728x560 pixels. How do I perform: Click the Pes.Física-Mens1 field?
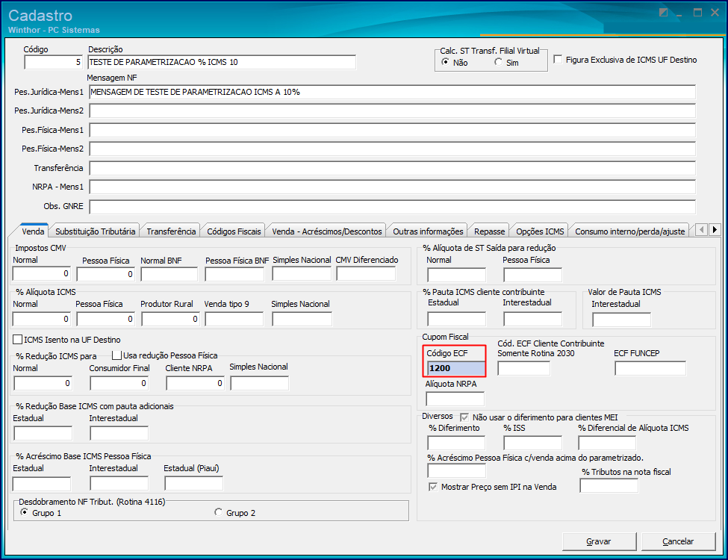tap(392, 130)
